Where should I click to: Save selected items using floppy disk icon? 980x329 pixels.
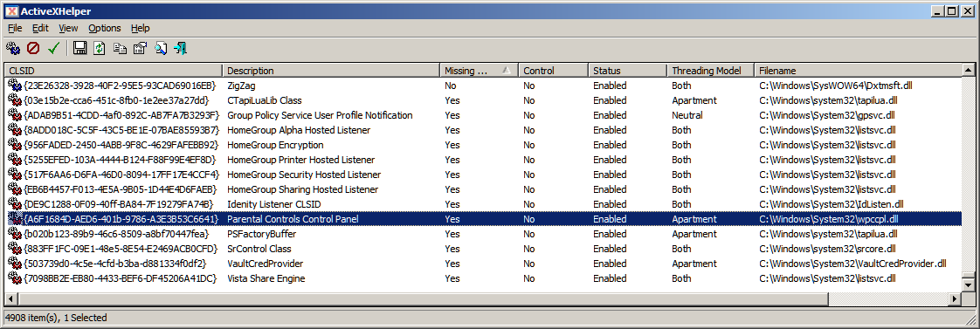79,48
